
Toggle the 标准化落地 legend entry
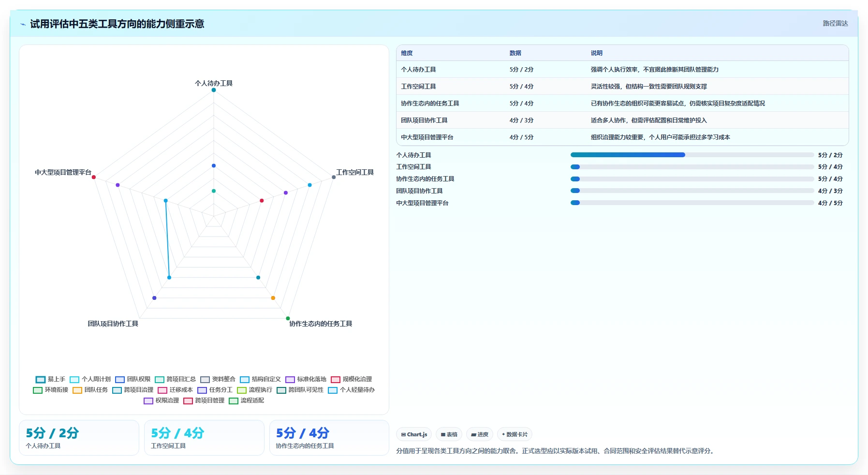coord(306,379)
